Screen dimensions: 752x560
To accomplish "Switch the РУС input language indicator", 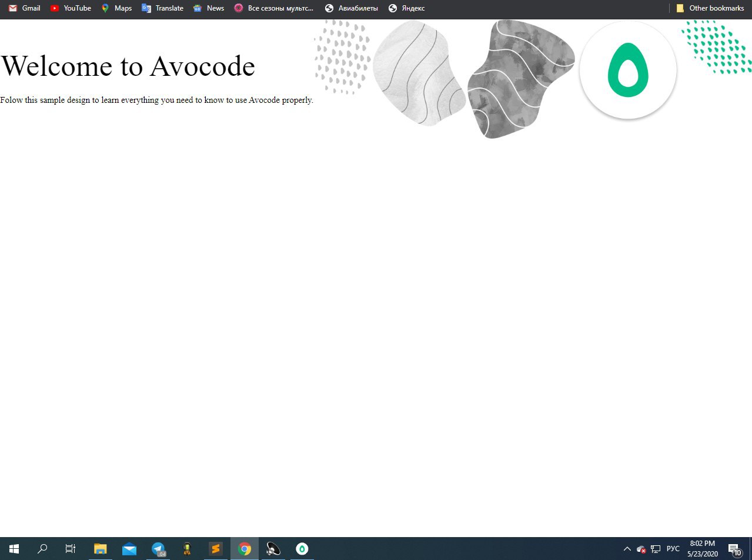I will pyautogui.click(x=673, y=549).
